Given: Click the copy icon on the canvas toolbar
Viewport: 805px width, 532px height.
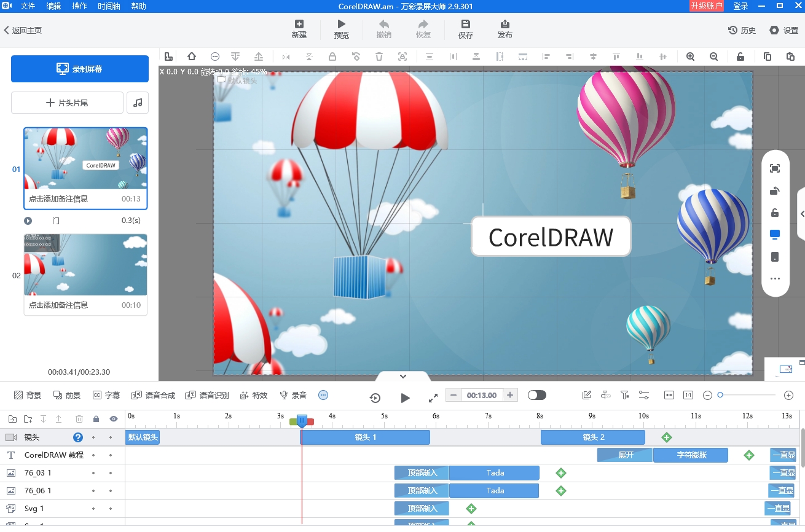Looking at the screenshot, I should point(768,57).
